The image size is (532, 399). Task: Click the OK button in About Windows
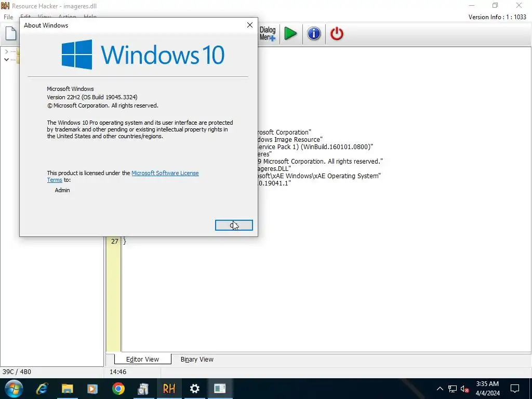(x=234, y=225)
